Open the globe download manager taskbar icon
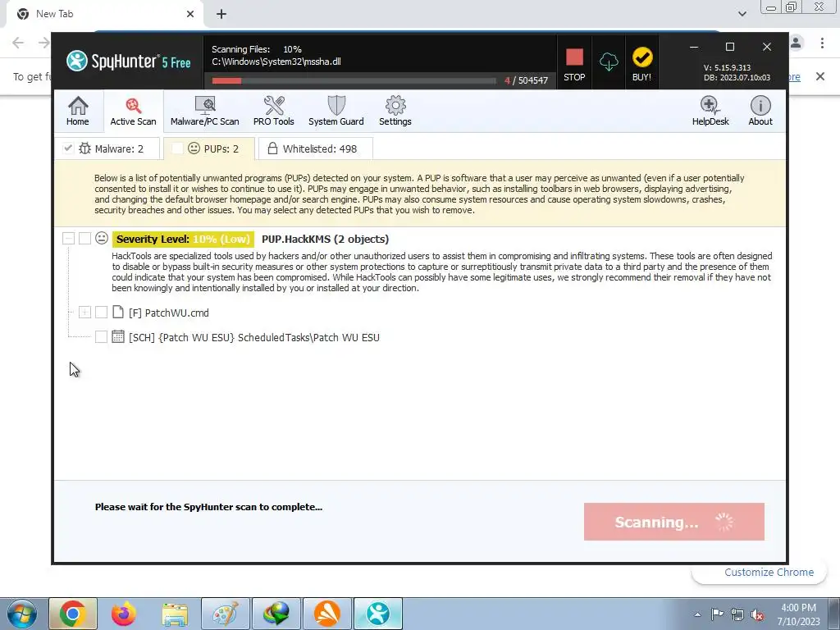This screenshot has width=840, height=630. pos(276,614)
